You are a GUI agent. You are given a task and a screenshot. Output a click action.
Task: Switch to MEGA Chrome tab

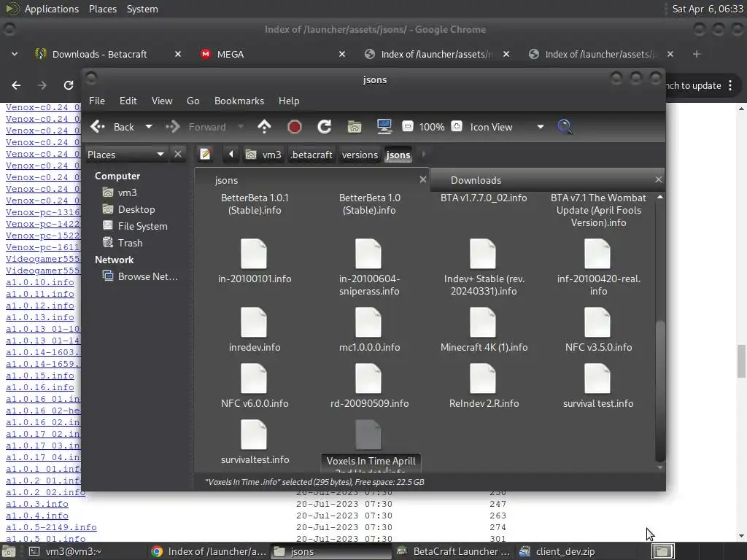point(231,54)
